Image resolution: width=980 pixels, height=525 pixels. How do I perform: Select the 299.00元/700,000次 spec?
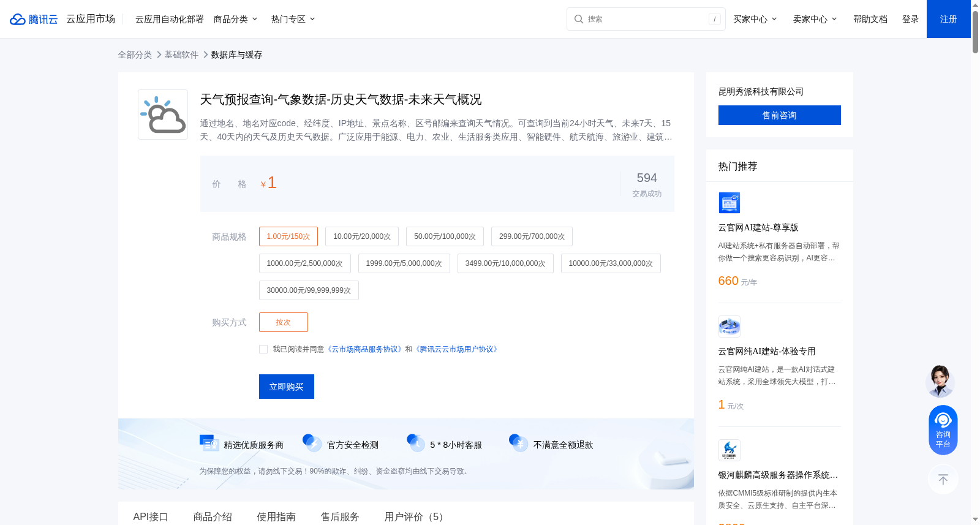[532, 236]
